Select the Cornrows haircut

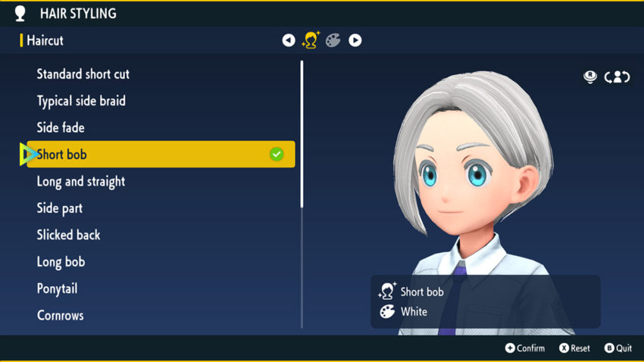pos(61,315)
